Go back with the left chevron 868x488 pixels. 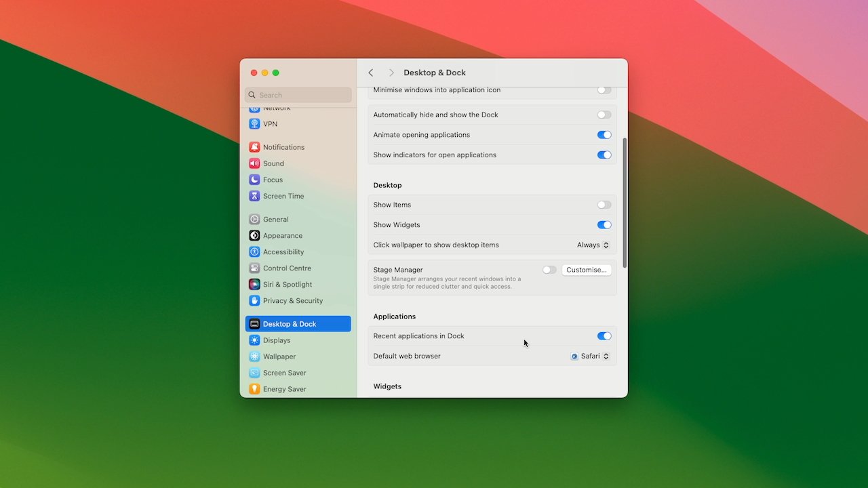point(371,73)
